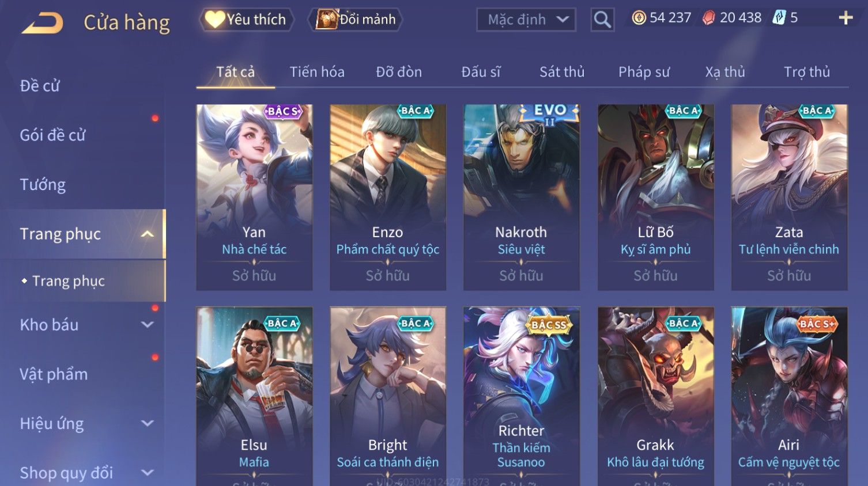Viewport: 868px width, 486px height.
Task: Click the gold coin currency icon
Action: tap(639, 18)
